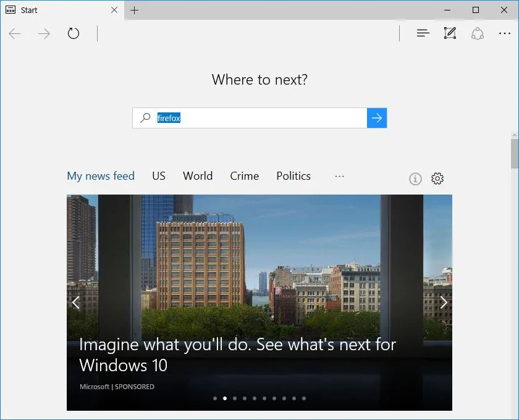
Task: Click the news feed info icon
Action: (x=415, y=178)
